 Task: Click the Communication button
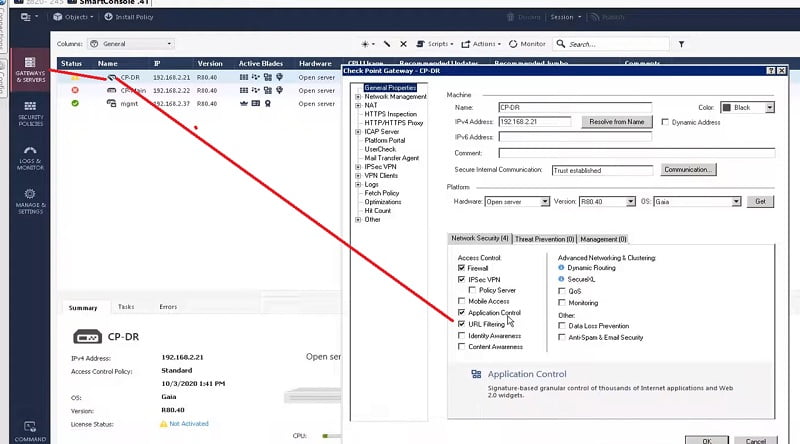click(x=689, y=169)
